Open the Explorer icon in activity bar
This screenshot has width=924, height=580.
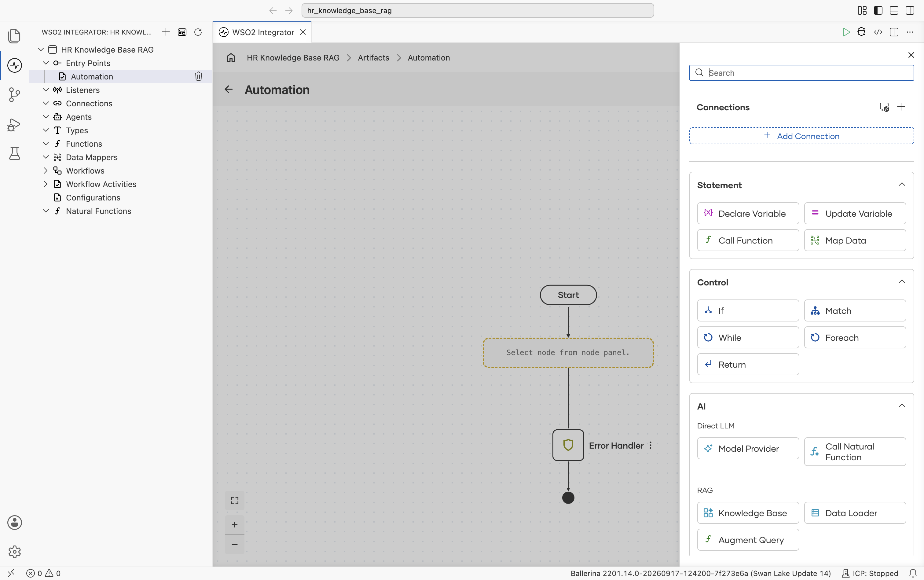pyautogui.click(x=14, y=36)
